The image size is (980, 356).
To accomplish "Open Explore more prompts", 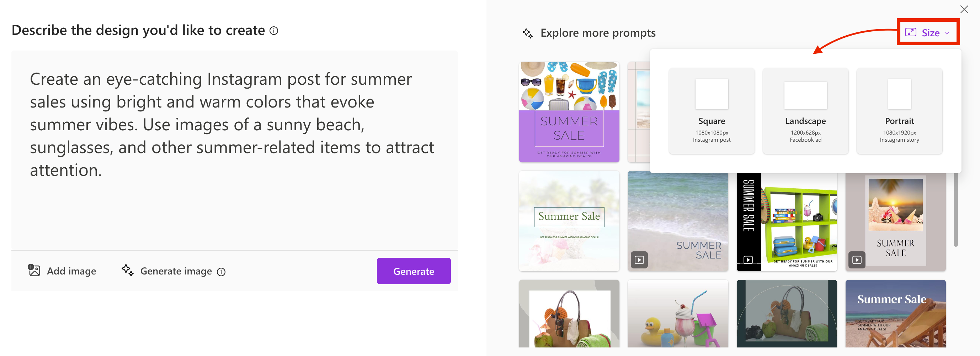I will pos(598,33).
